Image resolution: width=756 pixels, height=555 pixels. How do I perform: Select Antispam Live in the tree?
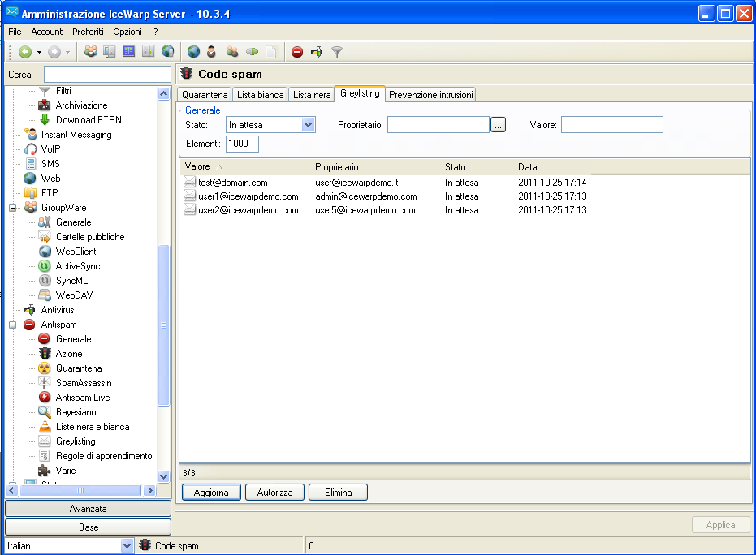pos(83,398)
